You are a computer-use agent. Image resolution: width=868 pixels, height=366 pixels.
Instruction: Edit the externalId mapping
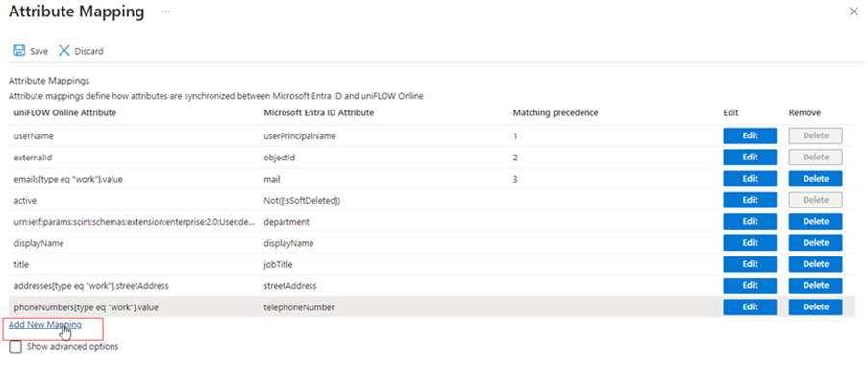point(750,157)
